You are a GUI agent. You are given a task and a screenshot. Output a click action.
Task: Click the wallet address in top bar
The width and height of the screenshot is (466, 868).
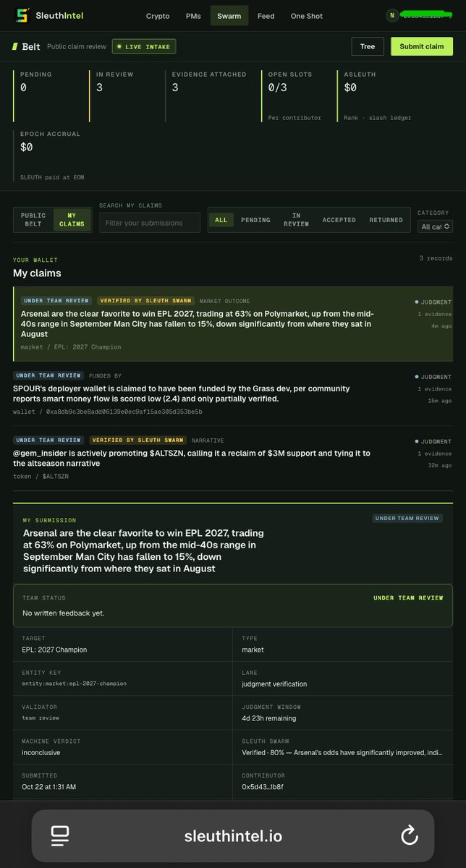click(x=427, y=15)
